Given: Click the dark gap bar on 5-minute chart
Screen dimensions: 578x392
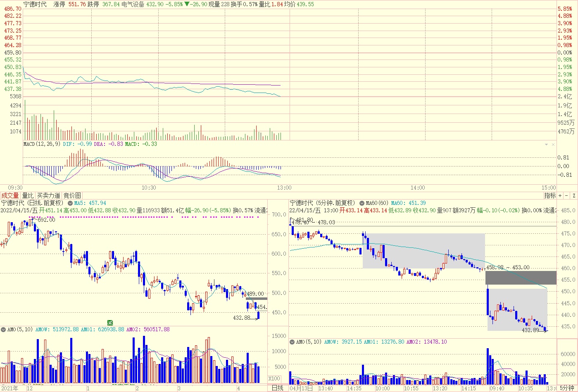Looking at the screenshot, I should 521,278.
